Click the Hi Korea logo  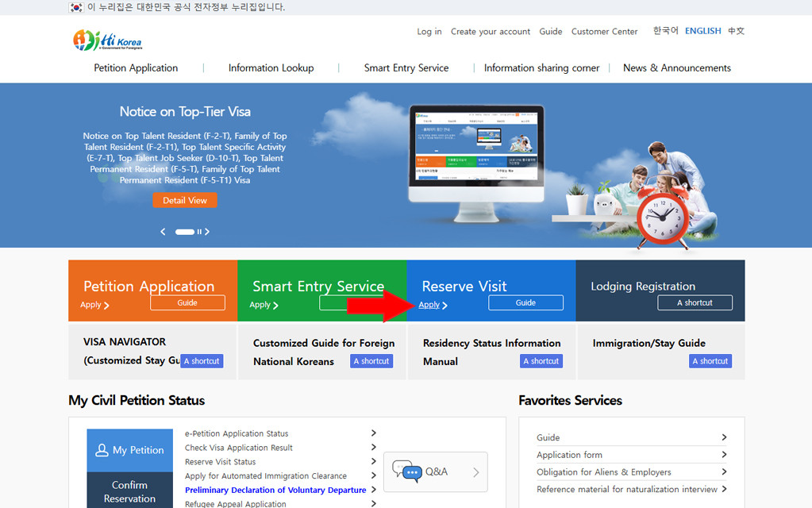107,40
